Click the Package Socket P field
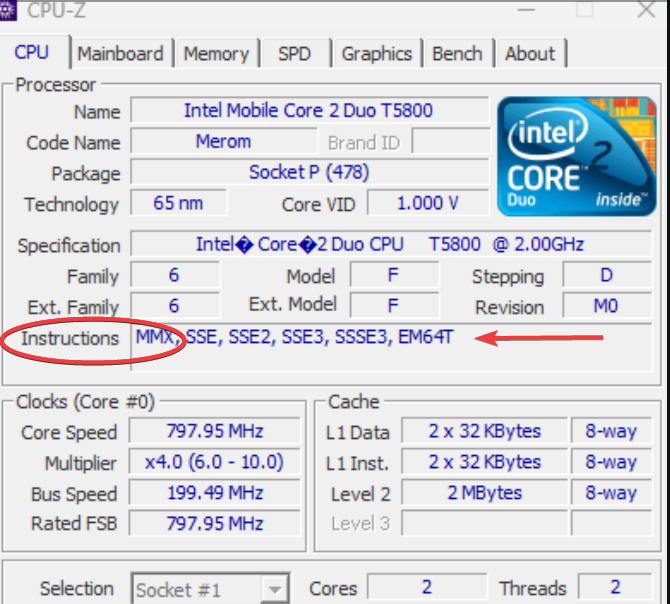This screenshot has height=604, width=670. point(309,172)
